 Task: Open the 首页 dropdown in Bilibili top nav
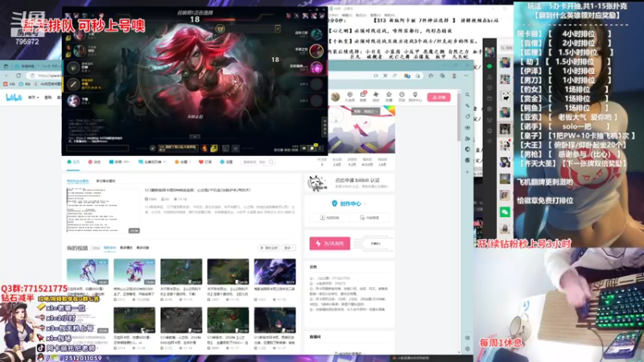click(x=33, y=97)
